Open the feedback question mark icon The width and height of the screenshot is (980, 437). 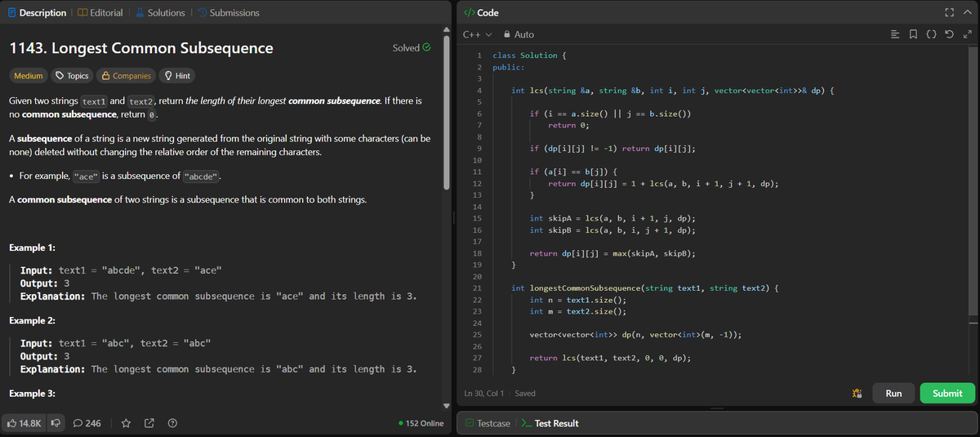click(172, 423)
